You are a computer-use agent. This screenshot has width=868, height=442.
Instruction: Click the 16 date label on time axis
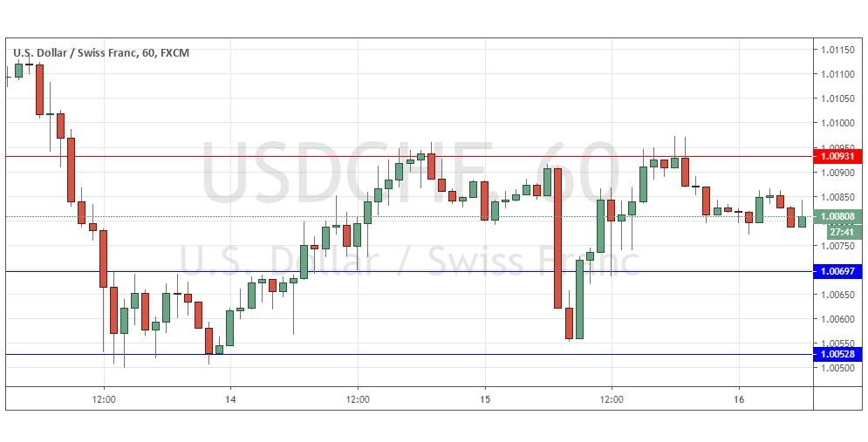[739, 398]
